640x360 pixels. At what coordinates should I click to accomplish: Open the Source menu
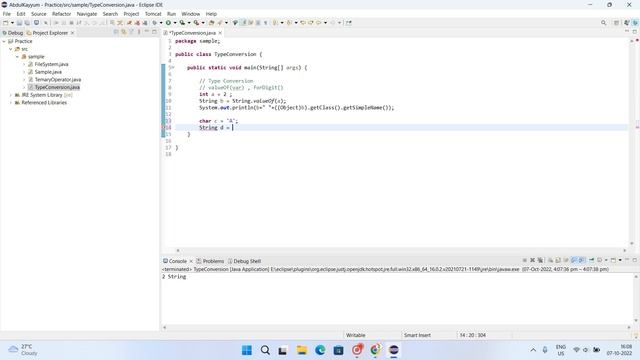pos(39,14)
